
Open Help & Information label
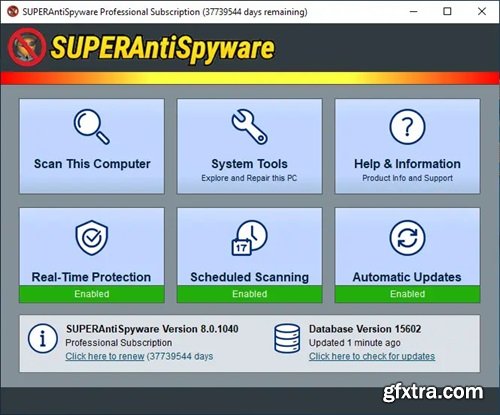[x=407, y=164]
